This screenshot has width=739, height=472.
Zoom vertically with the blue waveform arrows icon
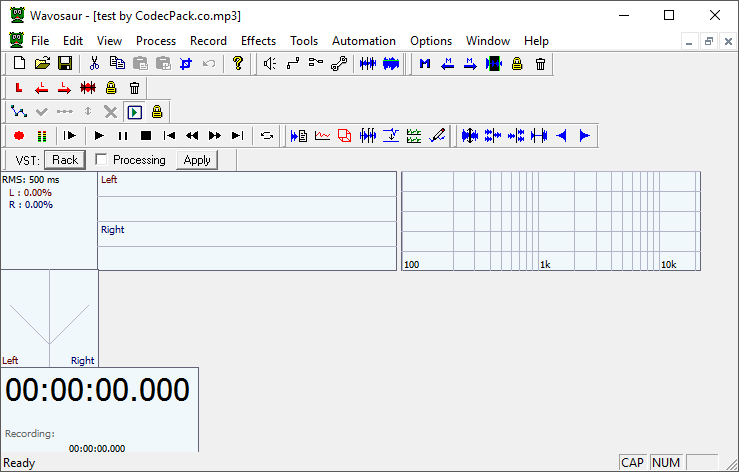click(470, 136)
